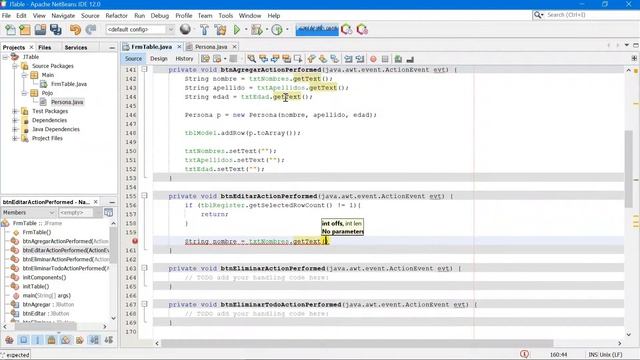640x360 pixels.
Task: Switch to the History view
Action: [184, 59]
